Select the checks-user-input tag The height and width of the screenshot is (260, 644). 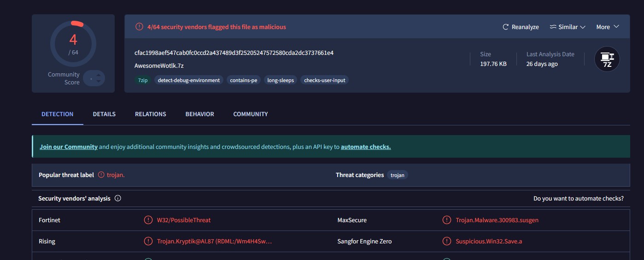tap(325, 80)
